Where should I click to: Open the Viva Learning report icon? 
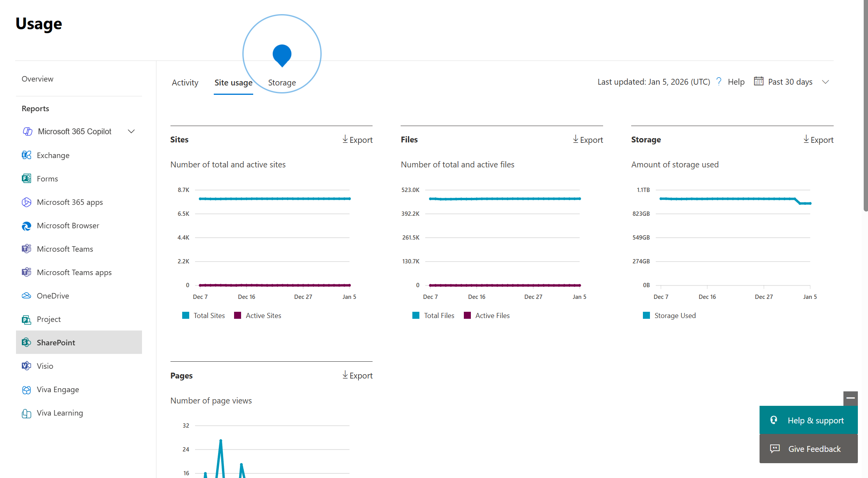coord(26,413)
